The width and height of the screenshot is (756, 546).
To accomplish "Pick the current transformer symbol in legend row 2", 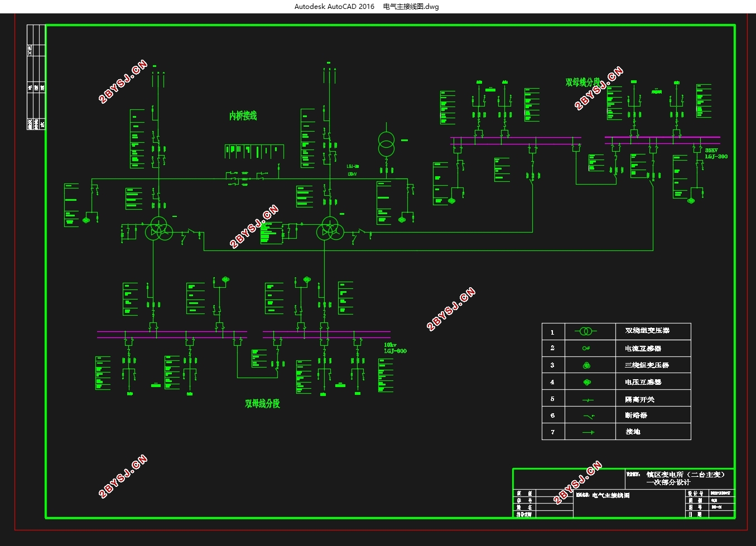I will point(586,348).
